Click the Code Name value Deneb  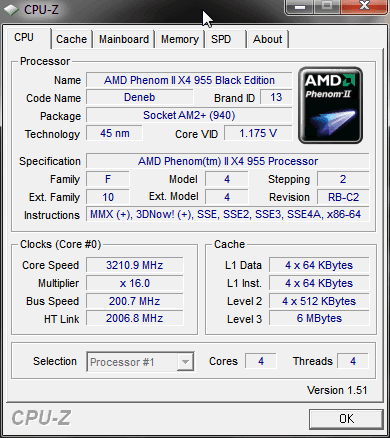tap(140, 97)
